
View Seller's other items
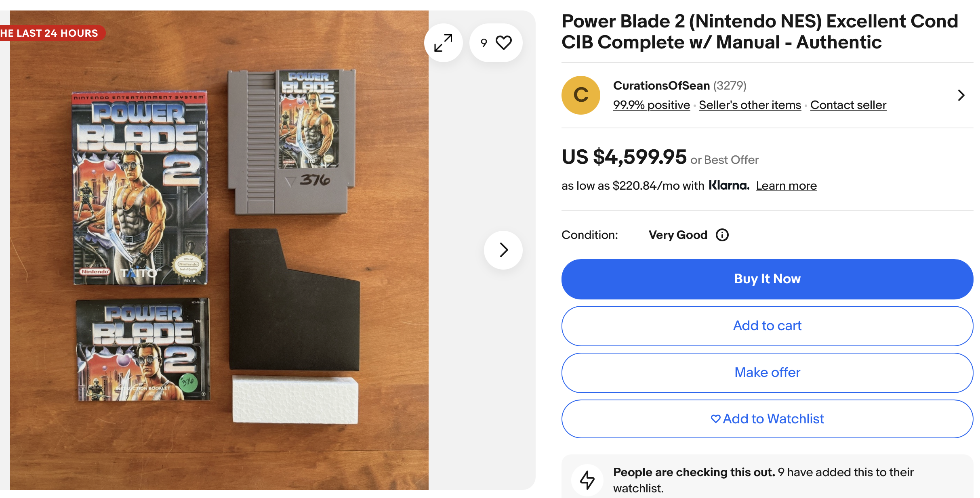750,105
